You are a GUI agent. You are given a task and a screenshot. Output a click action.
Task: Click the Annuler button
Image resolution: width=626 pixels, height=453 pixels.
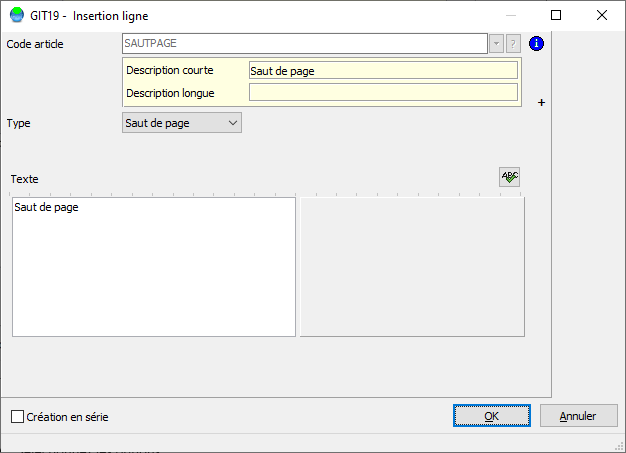tap(578, 415)
